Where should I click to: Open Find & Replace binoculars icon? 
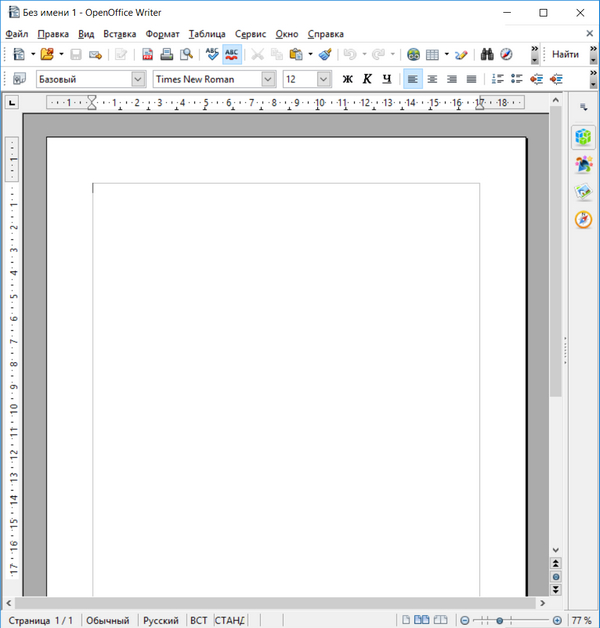(487, 54)
